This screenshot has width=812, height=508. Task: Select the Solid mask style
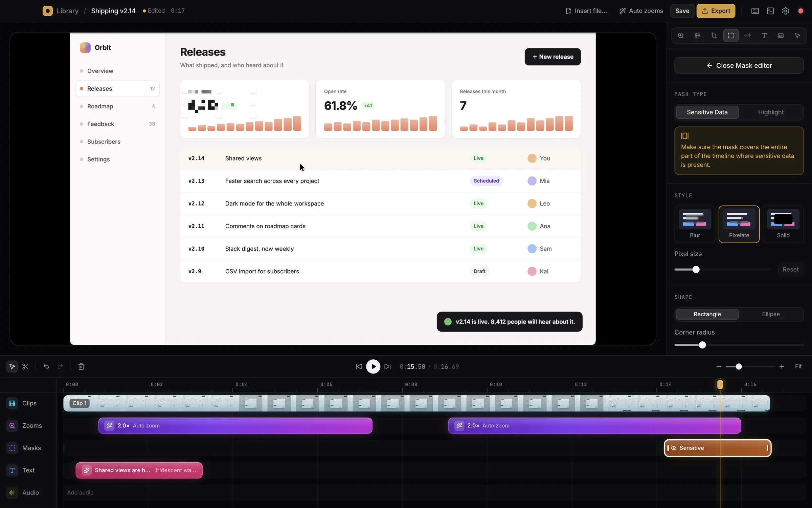(783, 224)
